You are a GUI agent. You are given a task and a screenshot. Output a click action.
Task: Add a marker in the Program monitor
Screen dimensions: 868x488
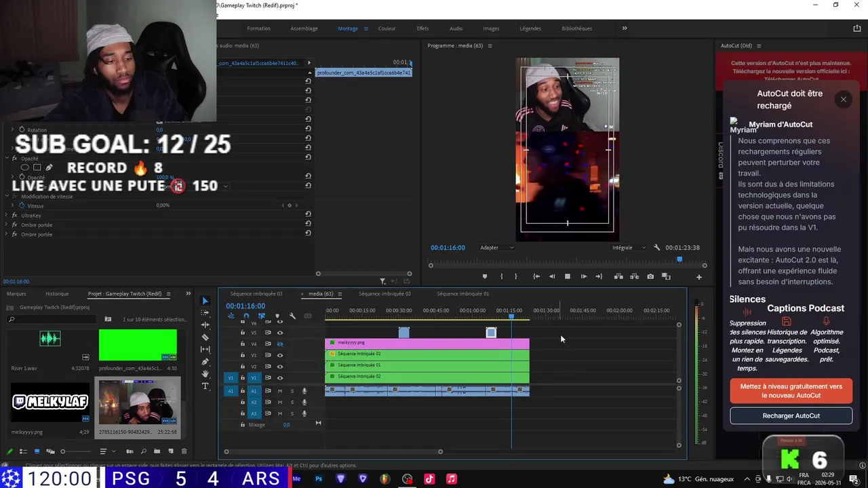[484, 277]
